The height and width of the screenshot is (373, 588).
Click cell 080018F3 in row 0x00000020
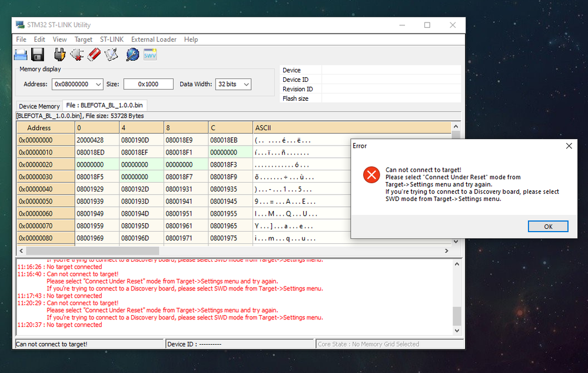[x=230, y=165]
